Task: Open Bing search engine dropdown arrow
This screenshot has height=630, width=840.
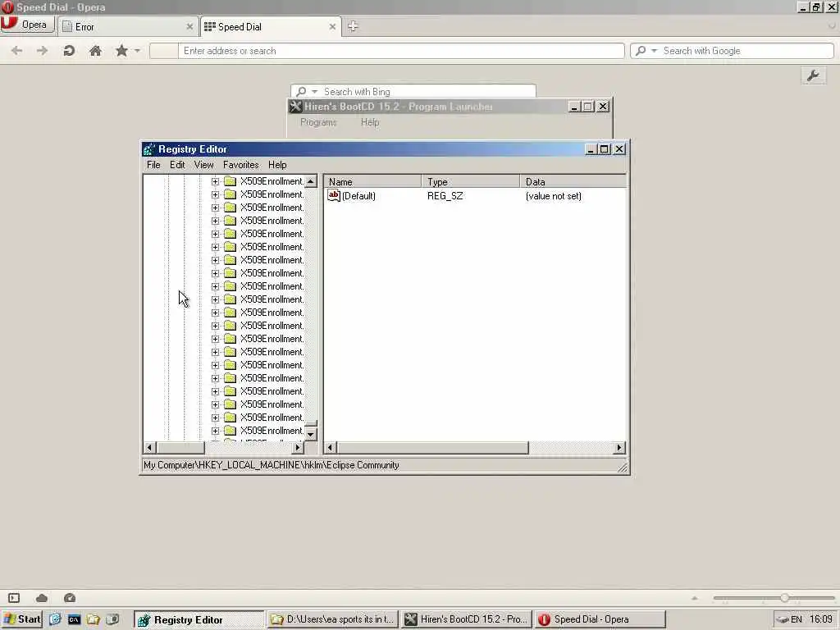Action: pyautogui.click(x=314, y=92)
